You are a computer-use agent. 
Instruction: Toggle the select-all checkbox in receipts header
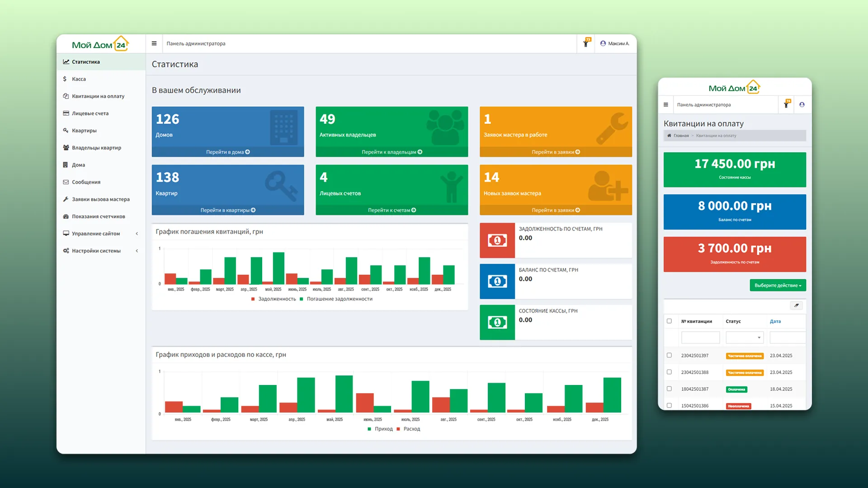pyautogui.click(x=669, y=321)
